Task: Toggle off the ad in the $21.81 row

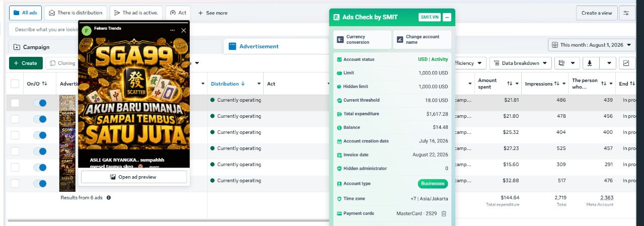Action: coord(40,103)
